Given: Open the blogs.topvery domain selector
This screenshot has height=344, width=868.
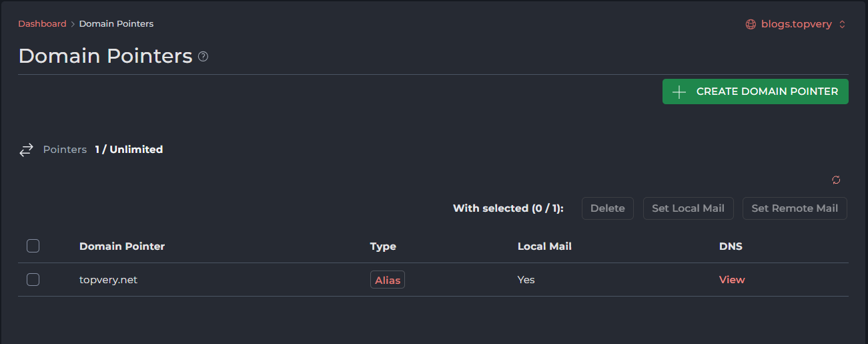Looking at the screenshot, I should point(797,25).
